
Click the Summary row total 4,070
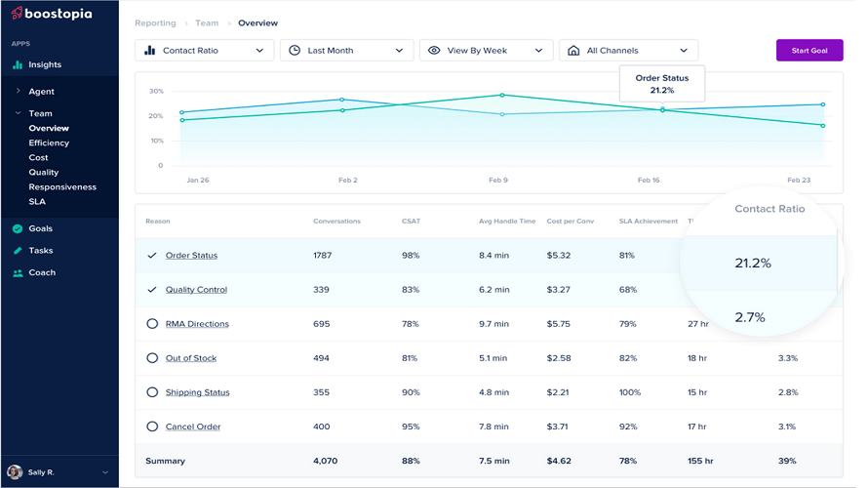(x=325, y=461)
